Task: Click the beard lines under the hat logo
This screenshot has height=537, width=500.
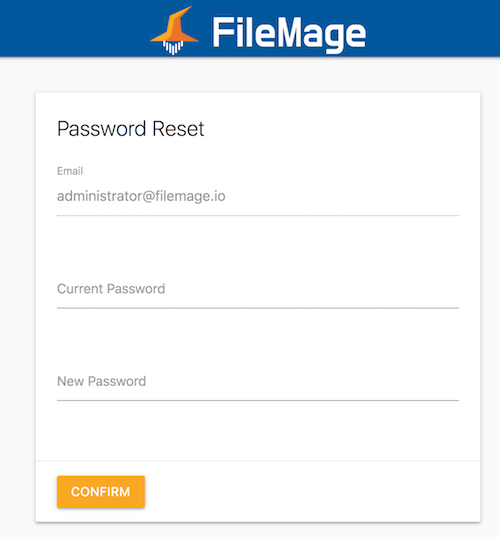Action: click(x=173, y=47)
